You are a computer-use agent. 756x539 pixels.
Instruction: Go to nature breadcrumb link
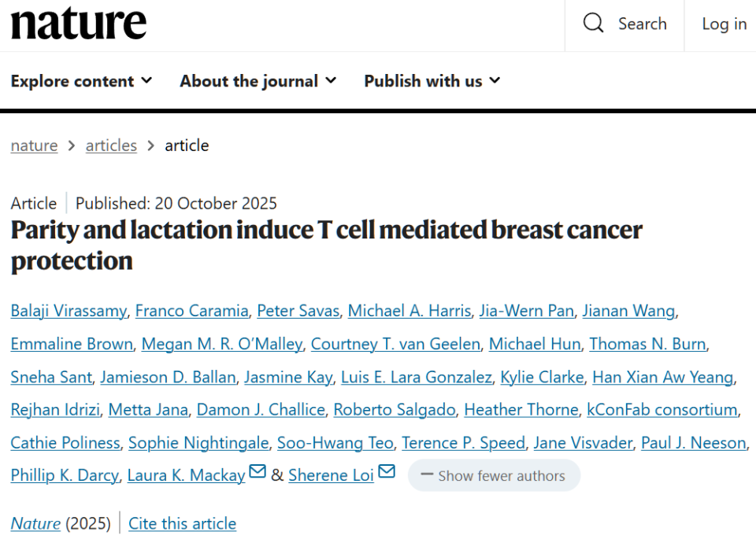[34, 146]
